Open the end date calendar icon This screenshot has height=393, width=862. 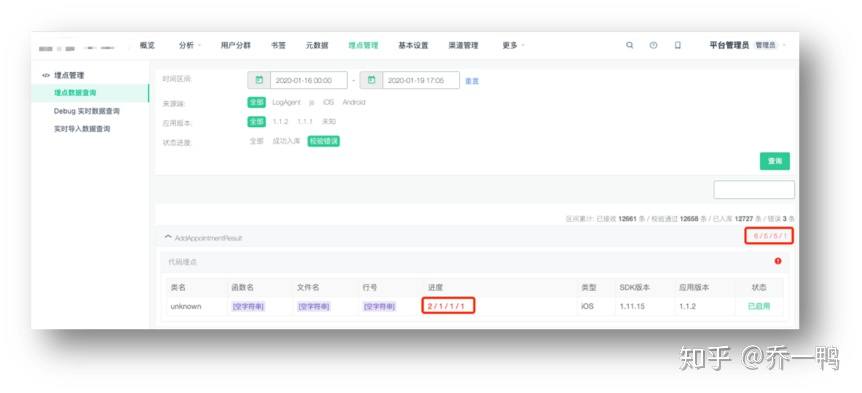(371, 80)
